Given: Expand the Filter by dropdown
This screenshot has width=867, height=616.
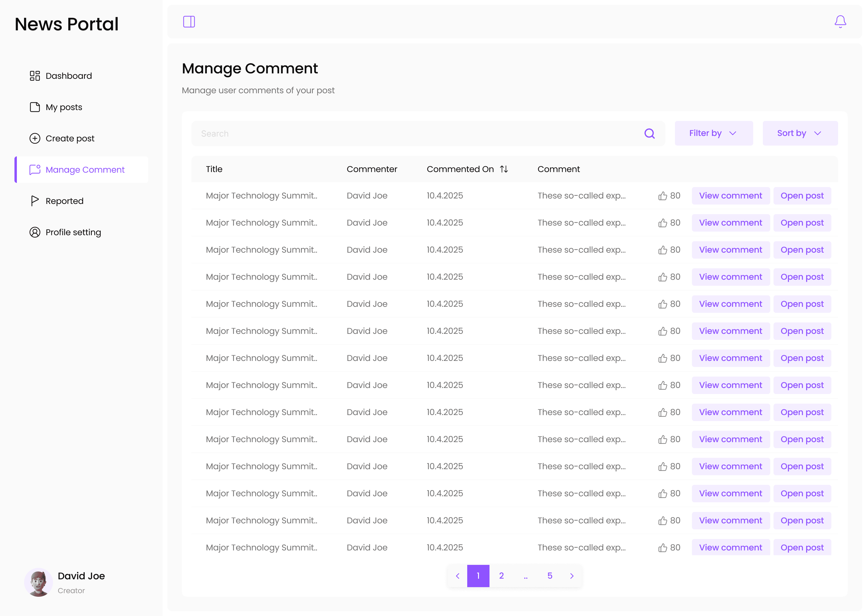Looking at the screenshot, I should 713,133.
